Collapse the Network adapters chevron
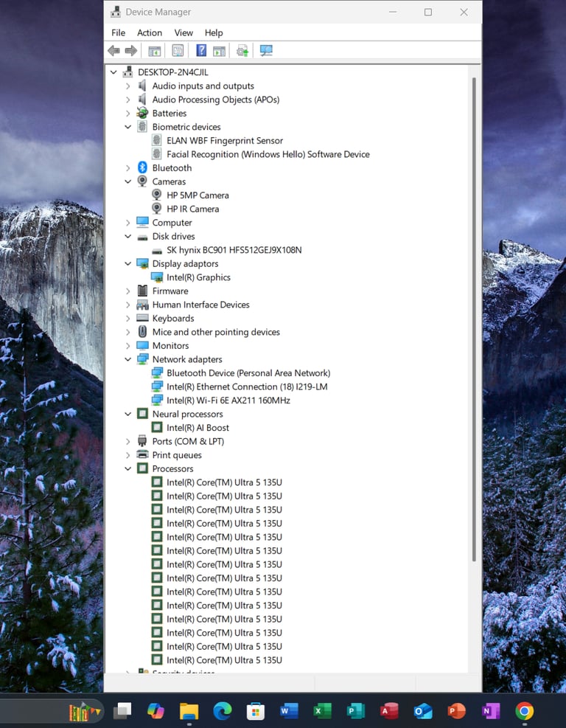This screenshot has width=566, height=728. point(128,359)
